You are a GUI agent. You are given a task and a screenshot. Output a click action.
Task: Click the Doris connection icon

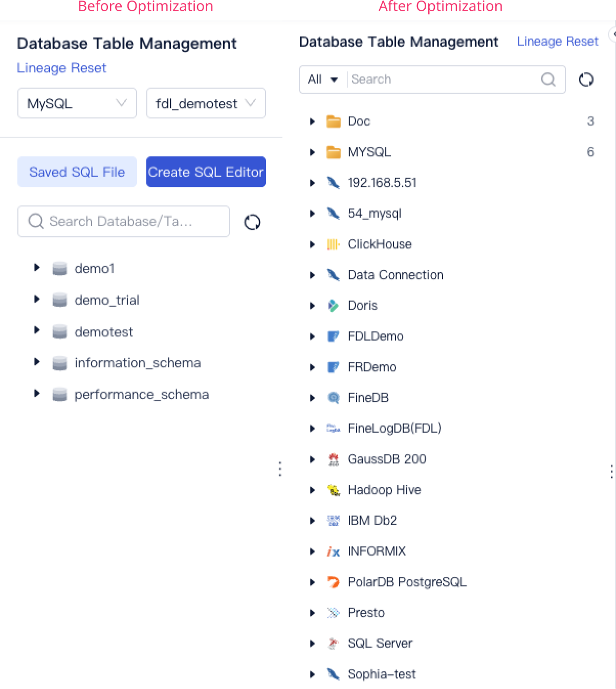coord(333,306)
